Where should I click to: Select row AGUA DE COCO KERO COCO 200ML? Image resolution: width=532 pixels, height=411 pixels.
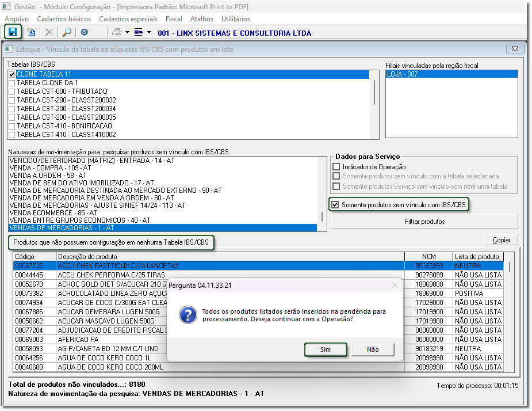coord(258,367)
